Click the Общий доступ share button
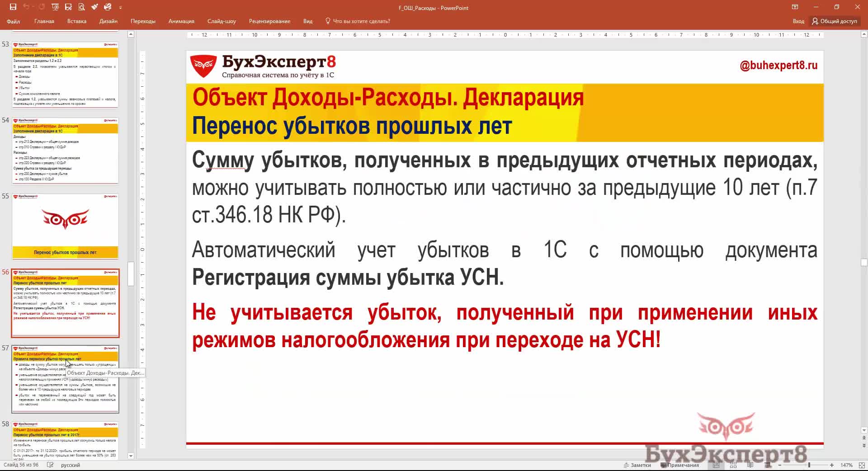 835,21
